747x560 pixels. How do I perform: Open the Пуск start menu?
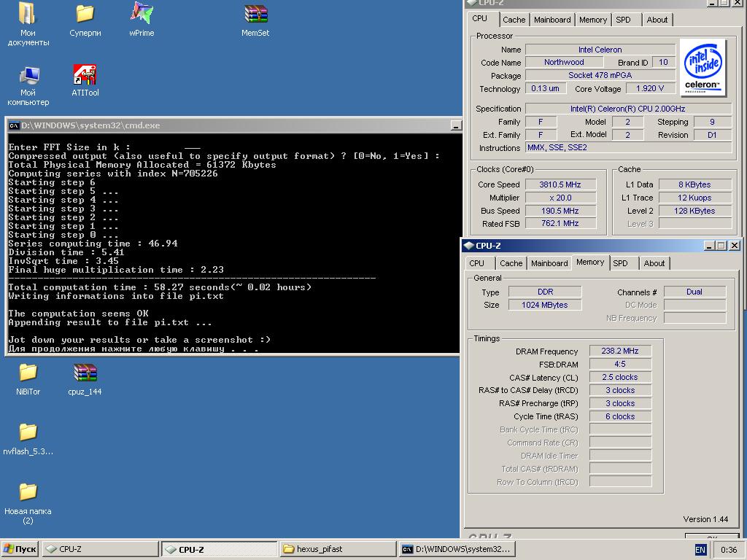coord(20,549)
